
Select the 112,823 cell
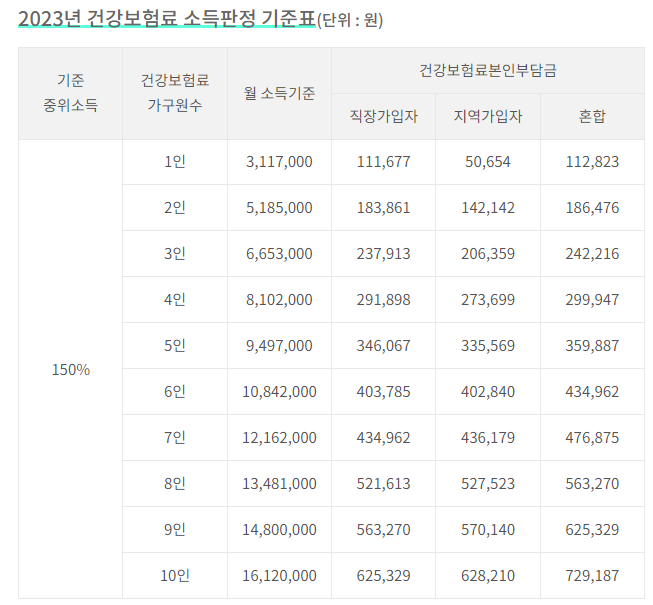pos(592,162)
